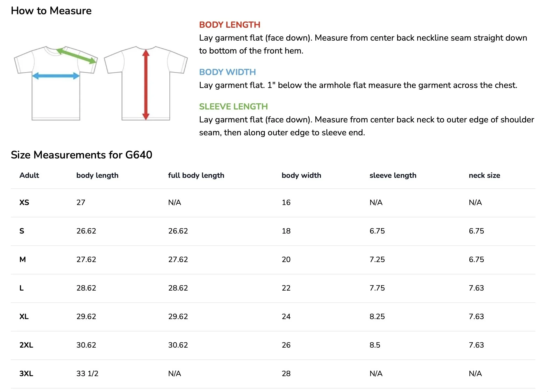Image resolution: width=548 pixels, height=392 pixels.
Task: Click the 'Size Measurements for G640' heading
Action: (x=82, y=155)
